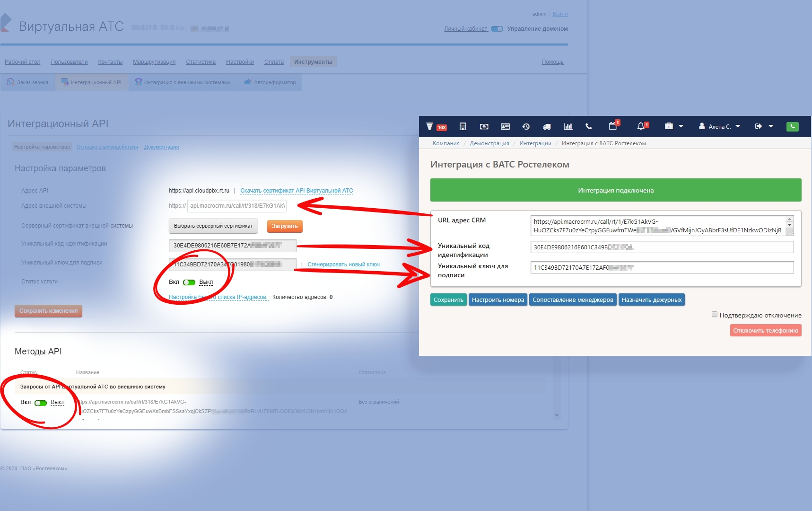Click the Выйти logout link
This screenshot has width=812, height=511.
point(560,14)
